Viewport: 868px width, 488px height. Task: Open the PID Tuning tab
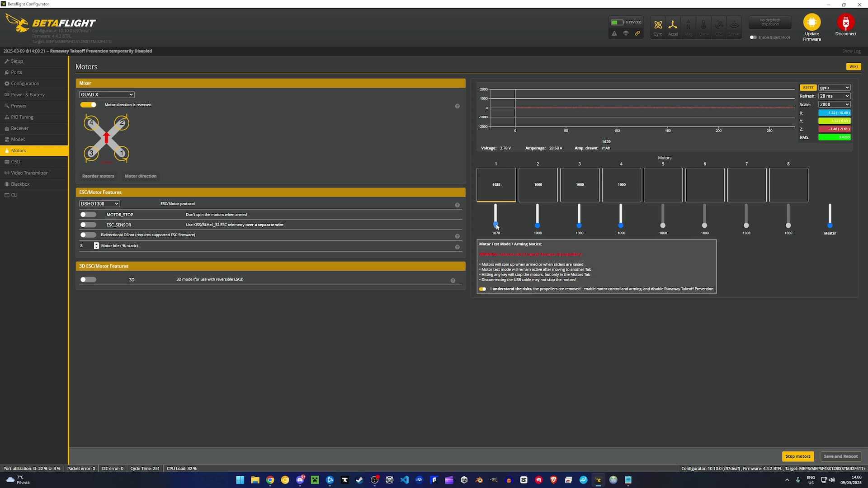coord(34,117)
